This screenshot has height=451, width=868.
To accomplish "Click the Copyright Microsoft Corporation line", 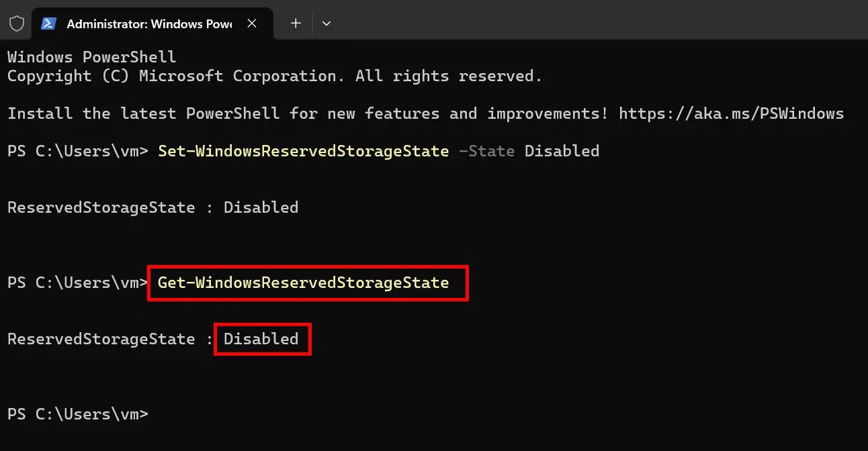I will pyautogui.click(x=275, y=76).
